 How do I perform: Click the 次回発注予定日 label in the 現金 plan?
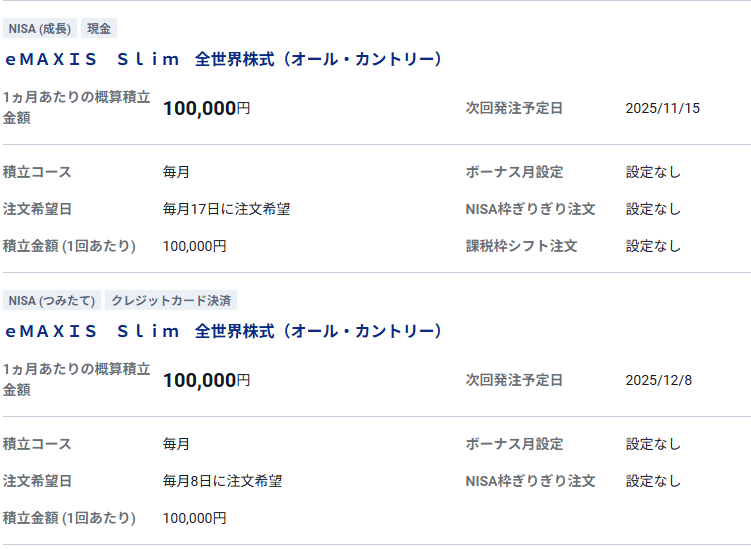pyautogui.click(x=514, y=108)
